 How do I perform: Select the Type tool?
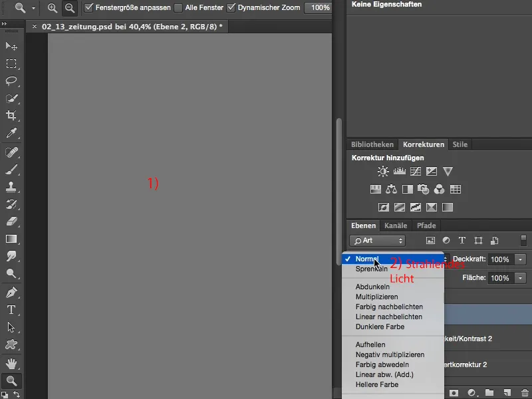[11, 310]
